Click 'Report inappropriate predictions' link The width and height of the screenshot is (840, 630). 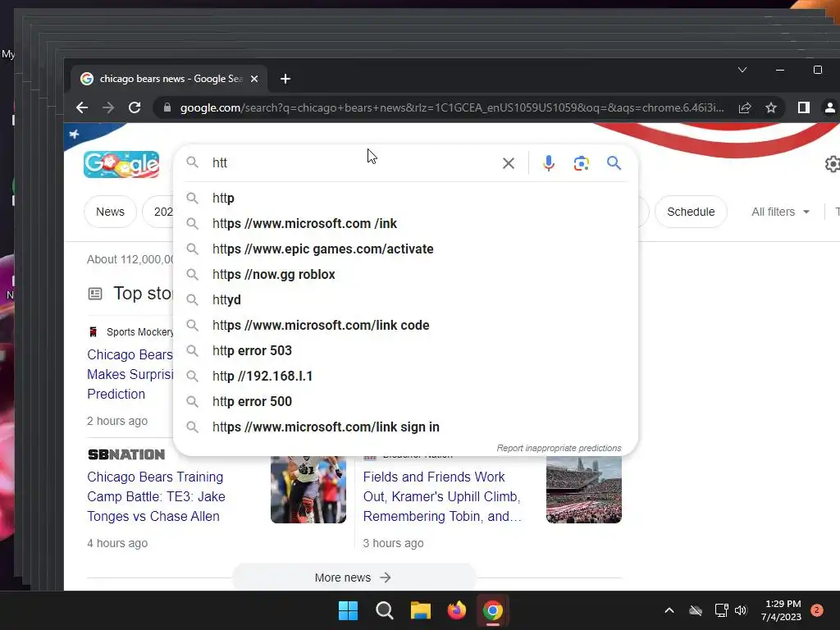click(559, 448)
